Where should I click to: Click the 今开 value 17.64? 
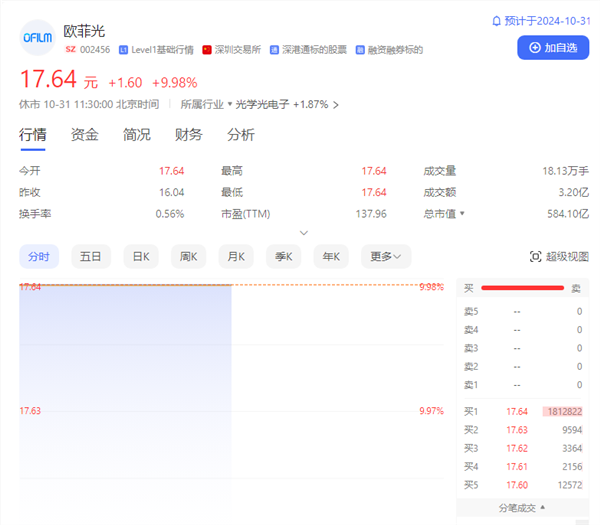pos(171,171)
